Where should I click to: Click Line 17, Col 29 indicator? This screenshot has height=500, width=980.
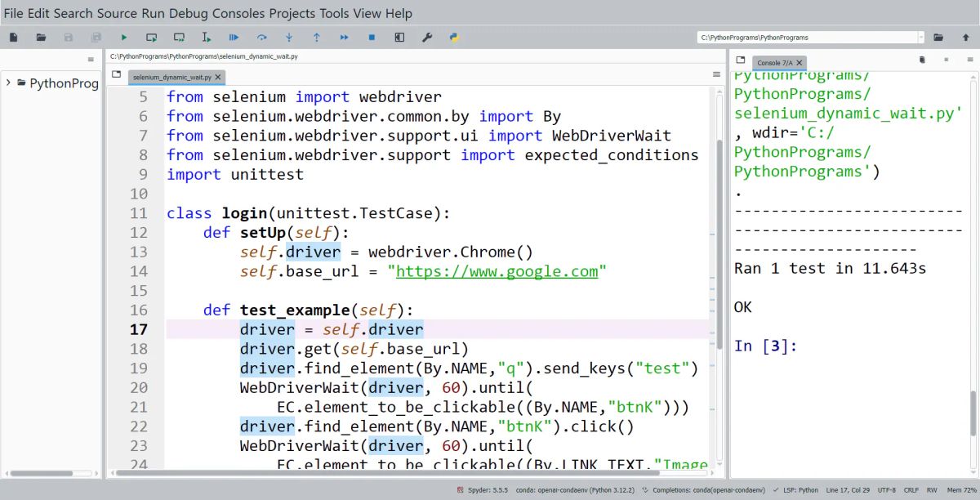pos(848,490)
